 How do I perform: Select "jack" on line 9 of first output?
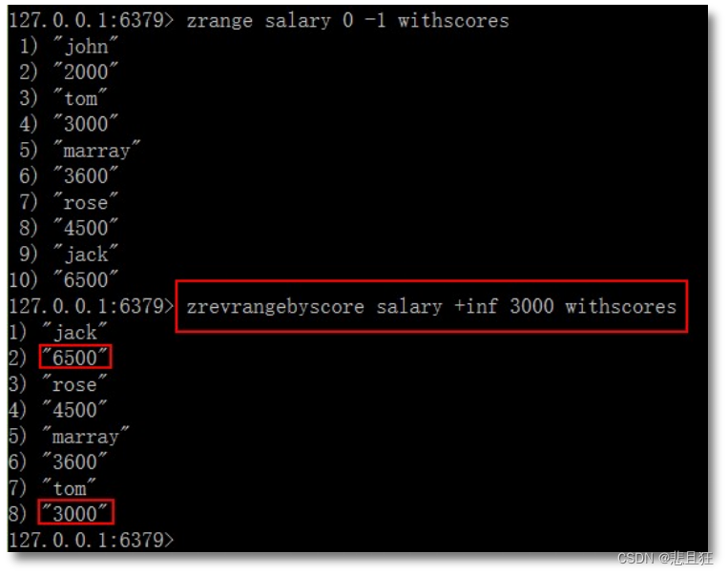click(86, 254)
